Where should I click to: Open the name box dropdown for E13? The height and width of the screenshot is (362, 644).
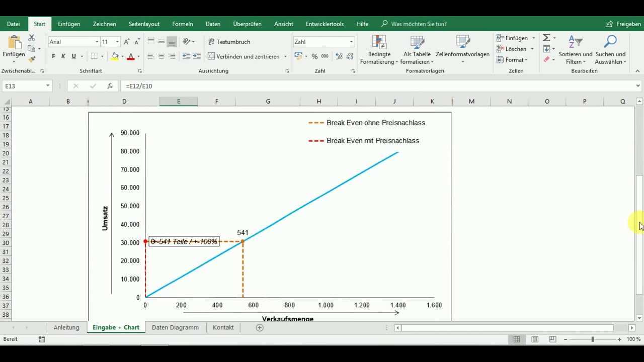[48, 86]
